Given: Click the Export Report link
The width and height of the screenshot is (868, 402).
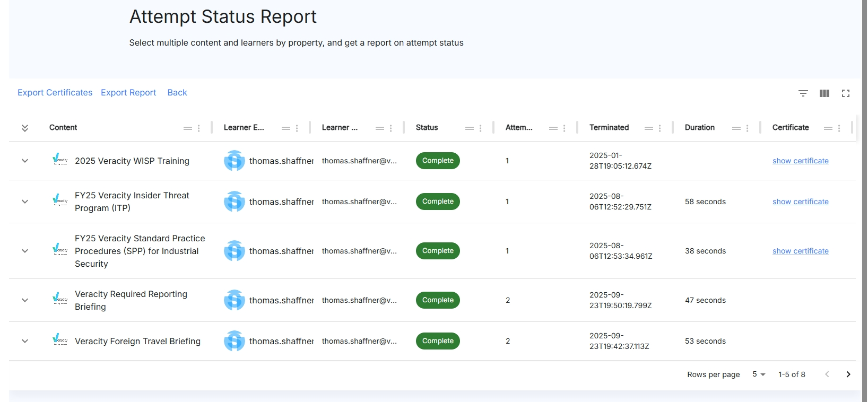Looking at the screenshot, I should (128, 93).
